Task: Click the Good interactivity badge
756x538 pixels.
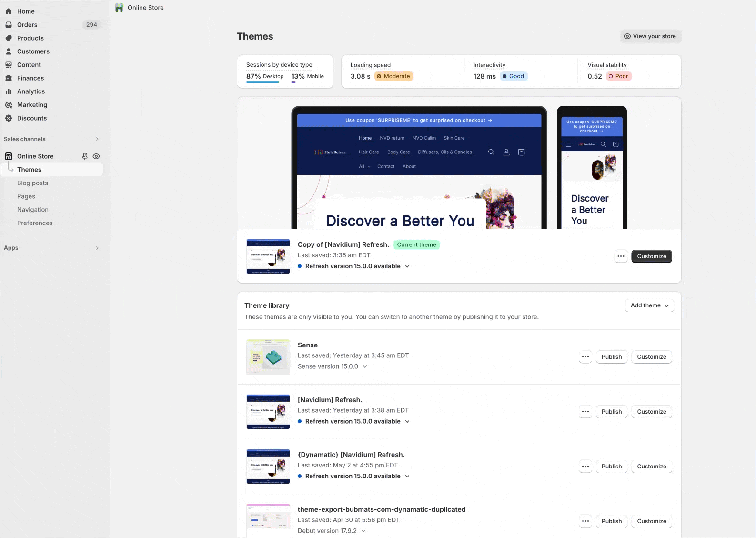Action: tap(514, 76)
